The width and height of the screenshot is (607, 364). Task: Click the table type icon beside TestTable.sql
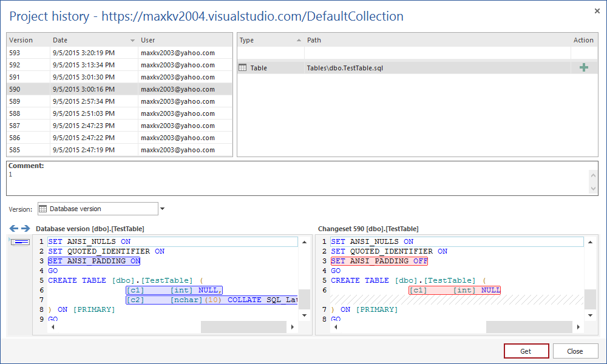pyautogui.click(x=243, y=67)
